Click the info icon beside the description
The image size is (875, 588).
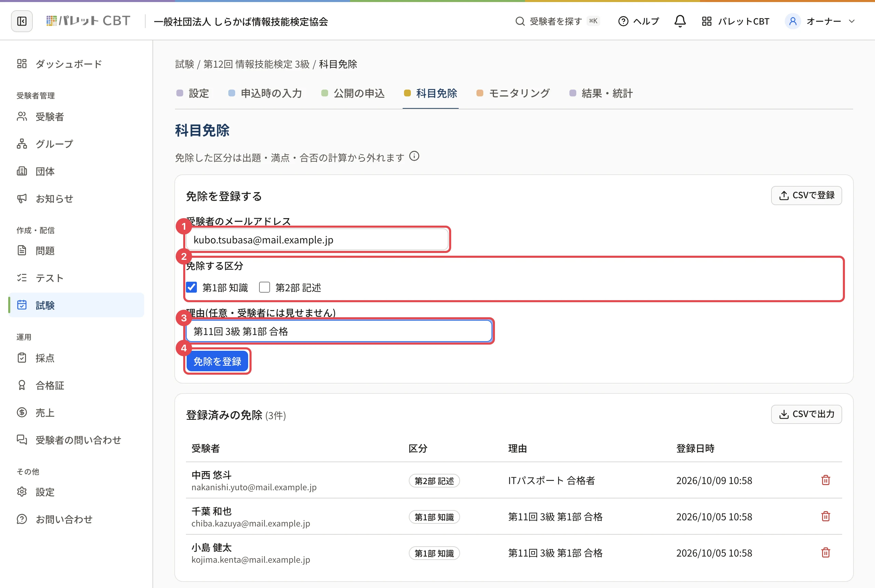(x=414, y=156)
